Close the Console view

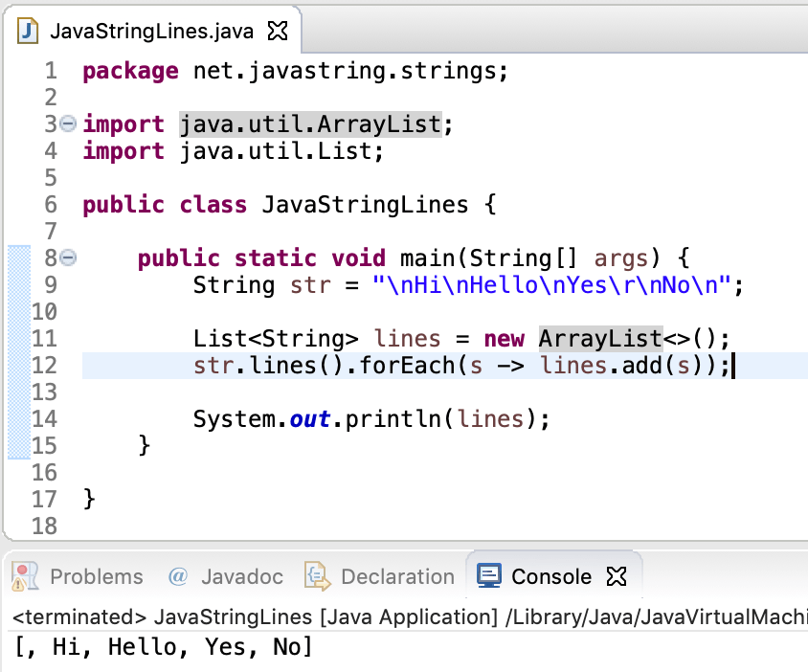click(617, 575)
